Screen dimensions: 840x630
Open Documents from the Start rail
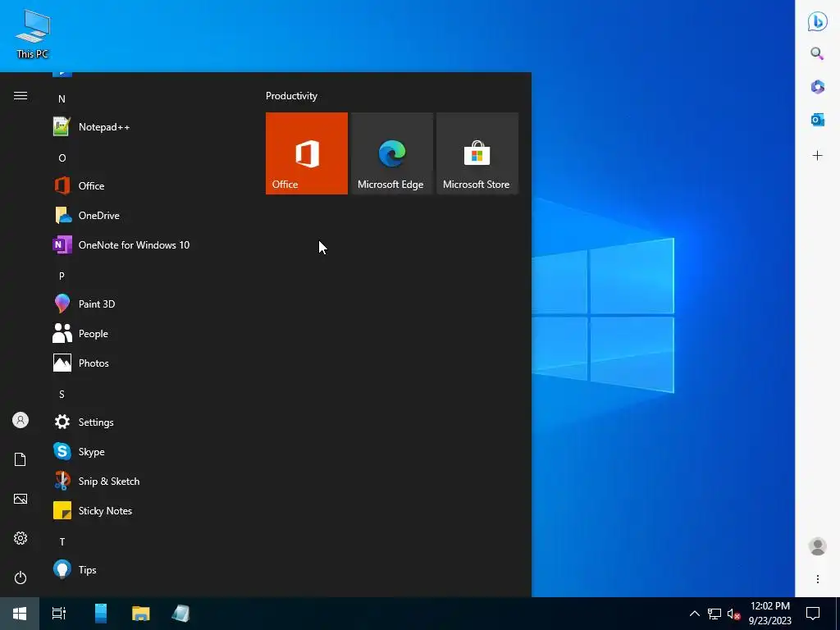(21, 459)
